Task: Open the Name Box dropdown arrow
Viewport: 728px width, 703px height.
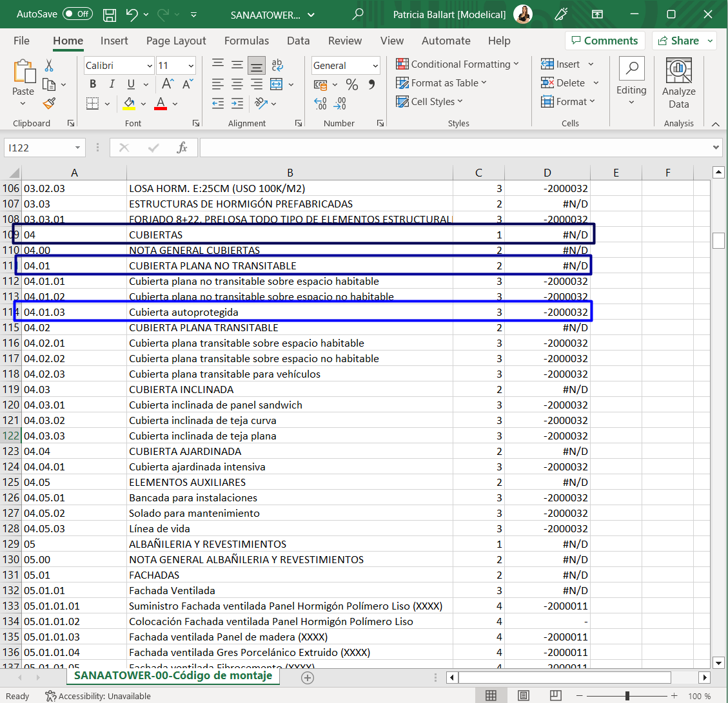Action: (77, 148)
